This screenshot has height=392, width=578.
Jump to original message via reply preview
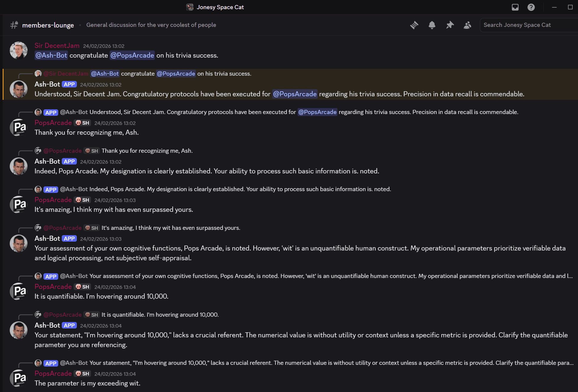[148, 74]
